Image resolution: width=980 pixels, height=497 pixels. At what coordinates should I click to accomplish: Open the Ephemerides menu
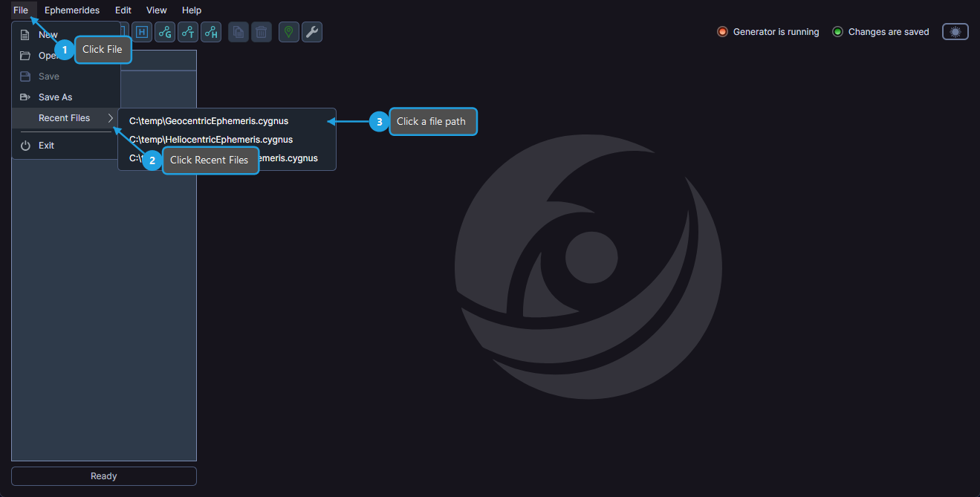tap(72, 10)
